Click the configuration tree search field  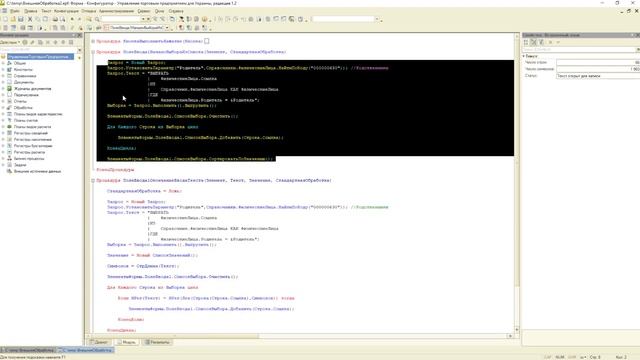pos(39,50)
